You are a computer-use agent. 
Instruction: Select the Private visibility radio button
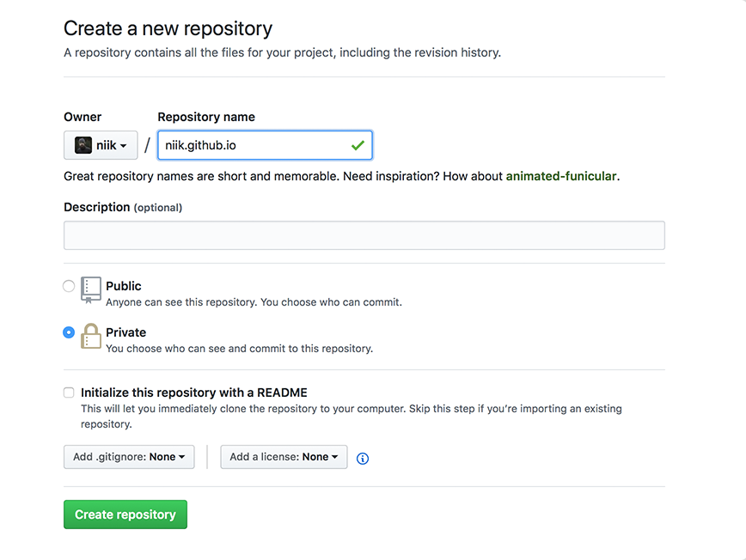(68, 332)
